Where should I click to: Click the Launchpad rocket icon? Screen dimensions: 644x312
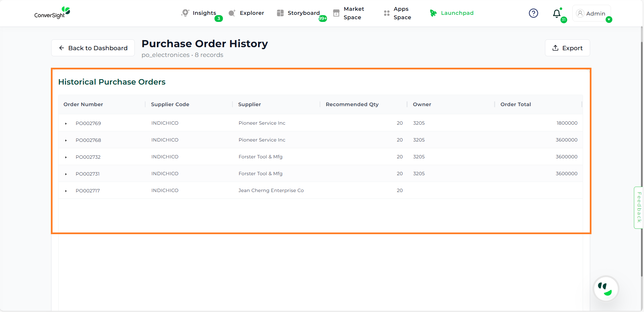tap(433, 13)
